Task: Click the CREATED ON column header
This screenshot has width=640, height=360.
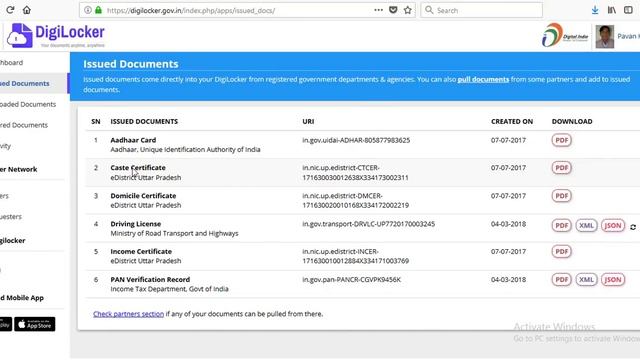Action: 512,122
